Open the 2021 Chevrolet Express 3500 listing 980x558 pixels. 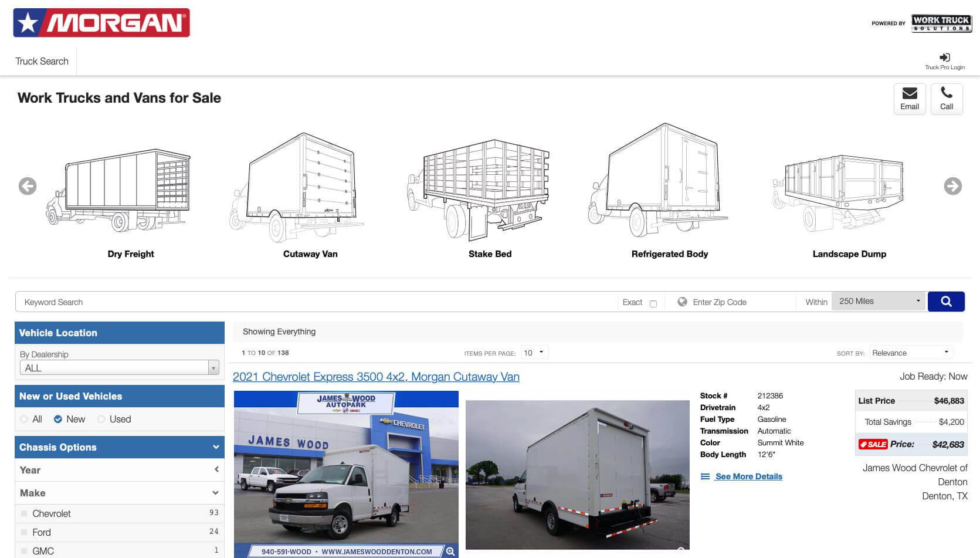(376, 377)
